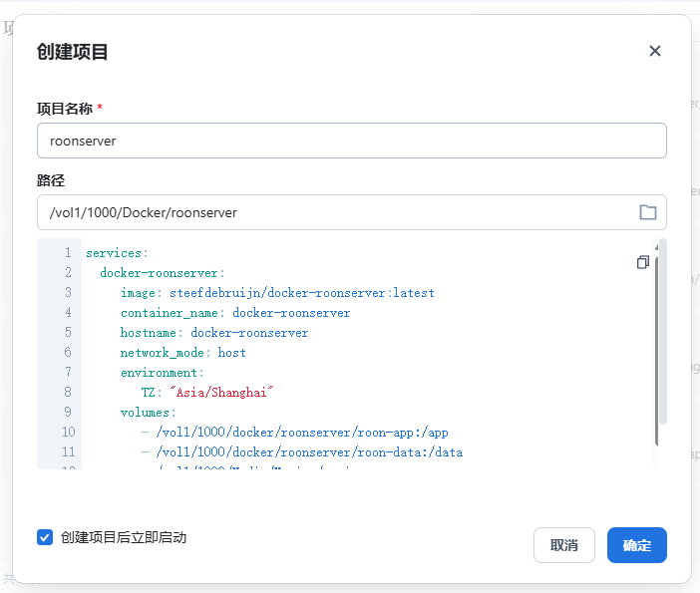Click the roonserver project name field
Viewport: 700px width, 593px height.
pyautogui.click(x=352, y=141)
